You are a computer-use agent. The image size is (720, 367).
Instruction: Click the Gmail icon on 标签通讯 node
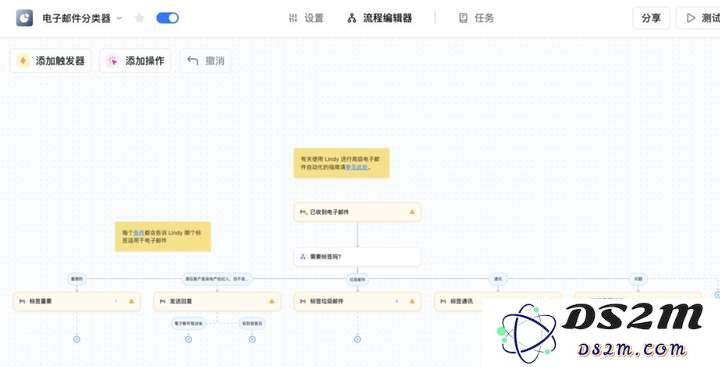click(x=443, y=302)
